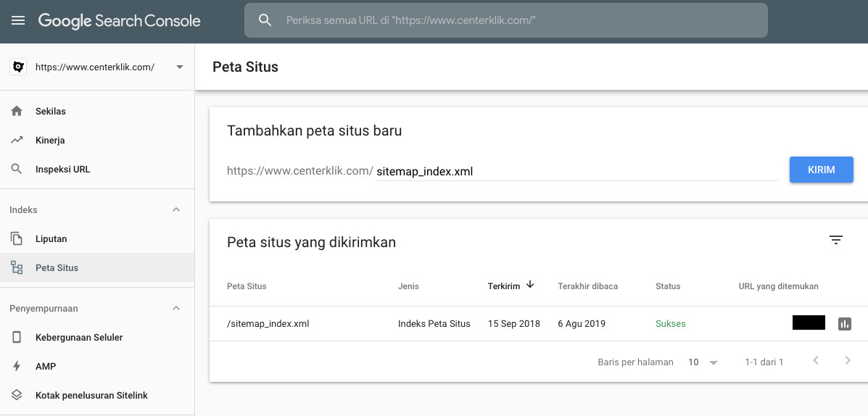
Task: Click the URL yang ditemukan column header
Action: point(778,286)
